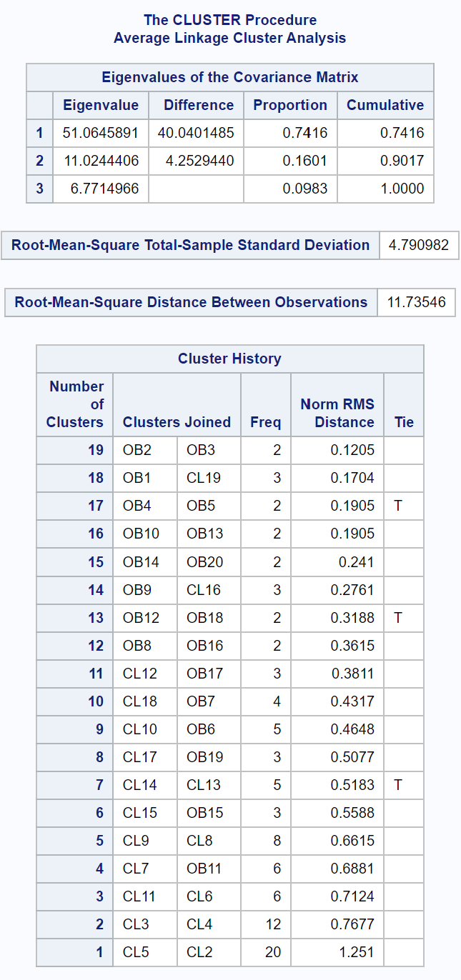The image size is (461, 980).
Task: Select the value 11.73546
Action: point(416,302)
